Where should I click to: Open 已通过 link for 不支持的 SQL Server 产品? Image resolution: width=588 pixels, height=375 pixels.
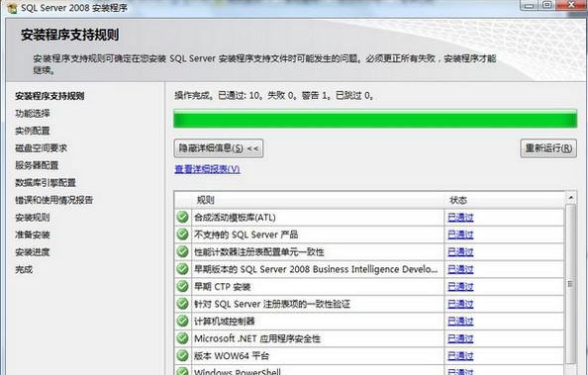460,234
